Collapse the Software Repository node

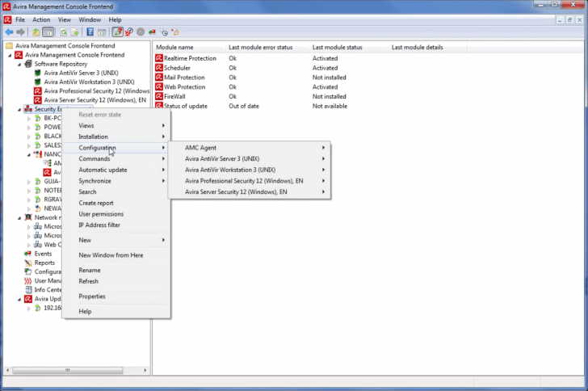pos(19,64)
